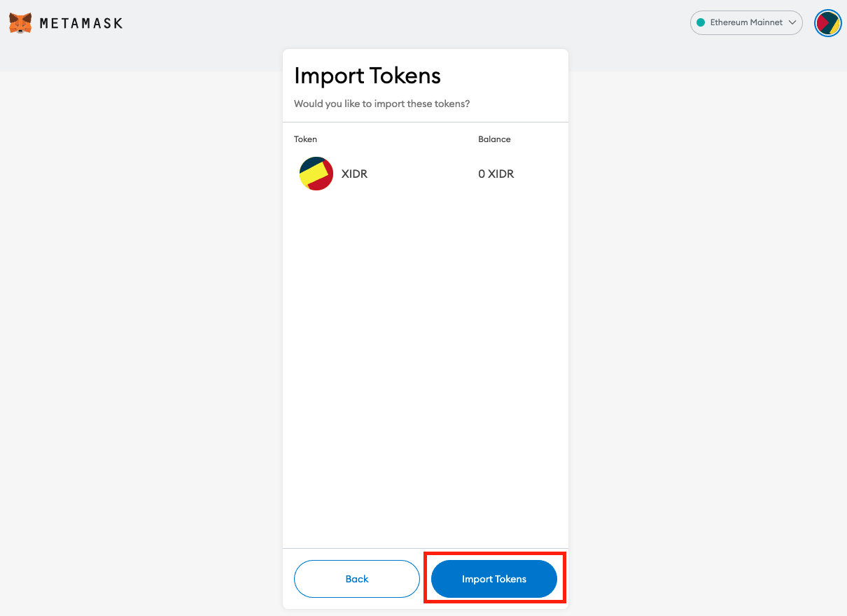Select the XIDR token logo
Viewport: 847px width, 616px height.
316,174
